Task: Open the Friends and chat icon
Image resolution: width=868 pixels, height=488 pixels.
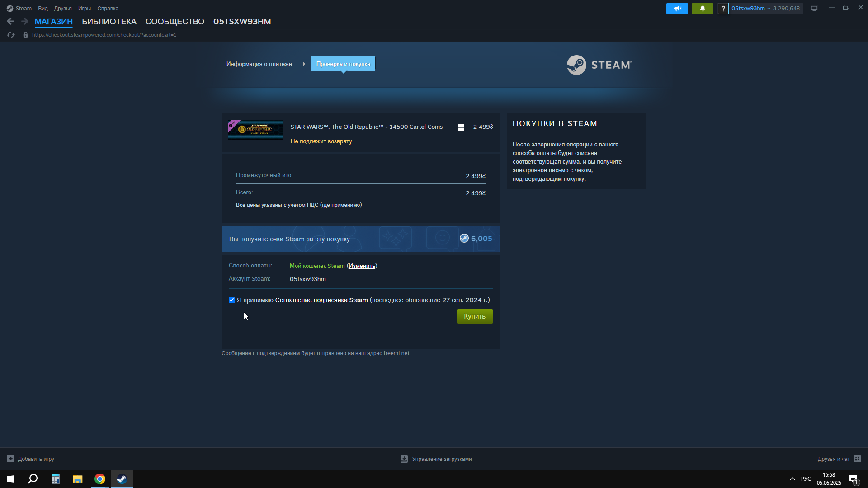Action: [x=857, y=459]
